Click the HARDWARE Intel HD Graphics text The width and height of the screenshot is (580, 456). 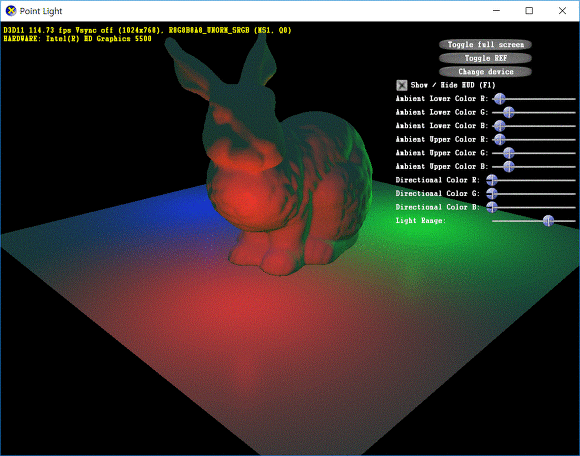click(x=77, y=39)
